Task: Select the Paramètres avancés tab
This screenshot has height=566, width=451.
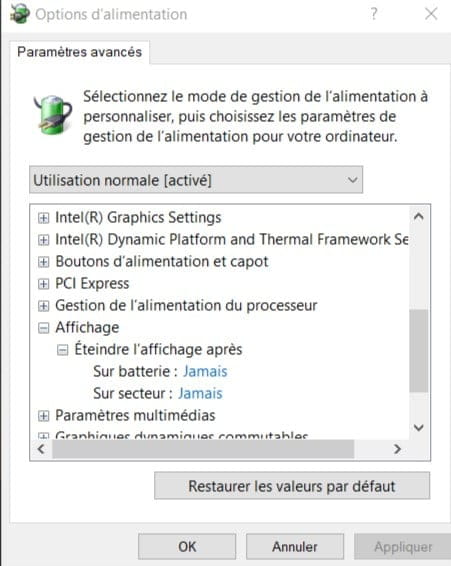Action: click(79, 52)
